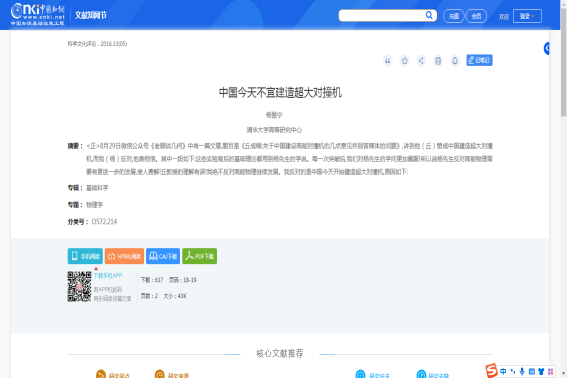Viewport: 567px width, 378px height.
Task: Click the Sogou toolbox grid icon
Action: click(x=551, y=371)
